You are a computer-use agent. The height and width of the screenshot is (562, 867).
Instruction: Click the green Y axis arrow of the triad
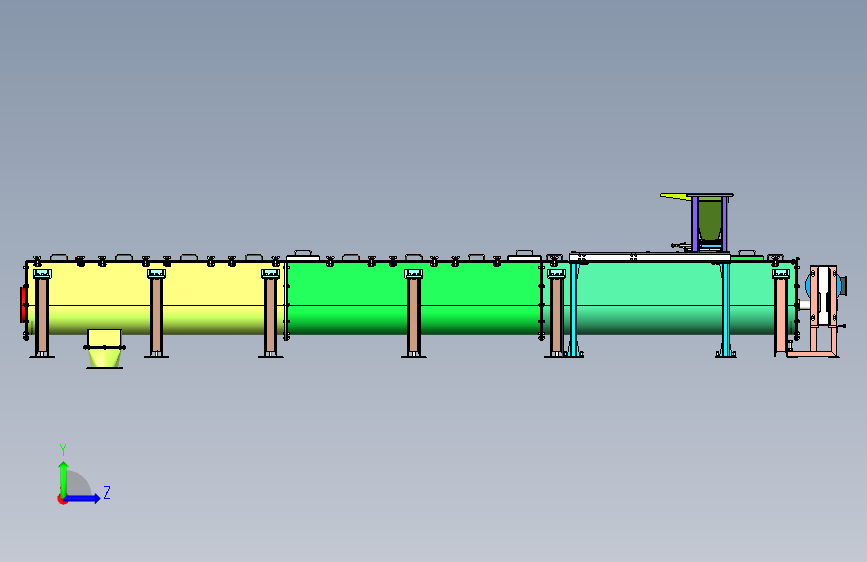point(63,477)
